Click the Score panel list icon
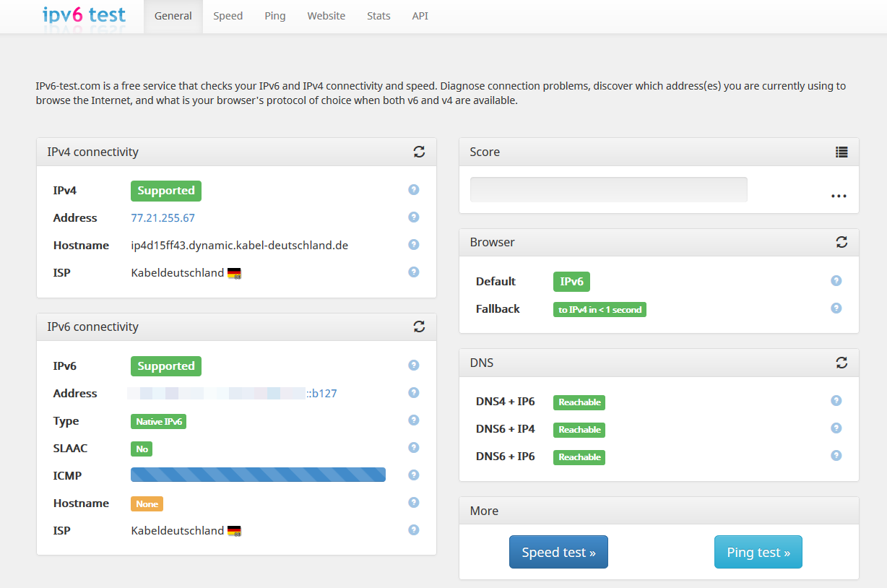This screenshot has width=887, height=588. tap(841, 152)
